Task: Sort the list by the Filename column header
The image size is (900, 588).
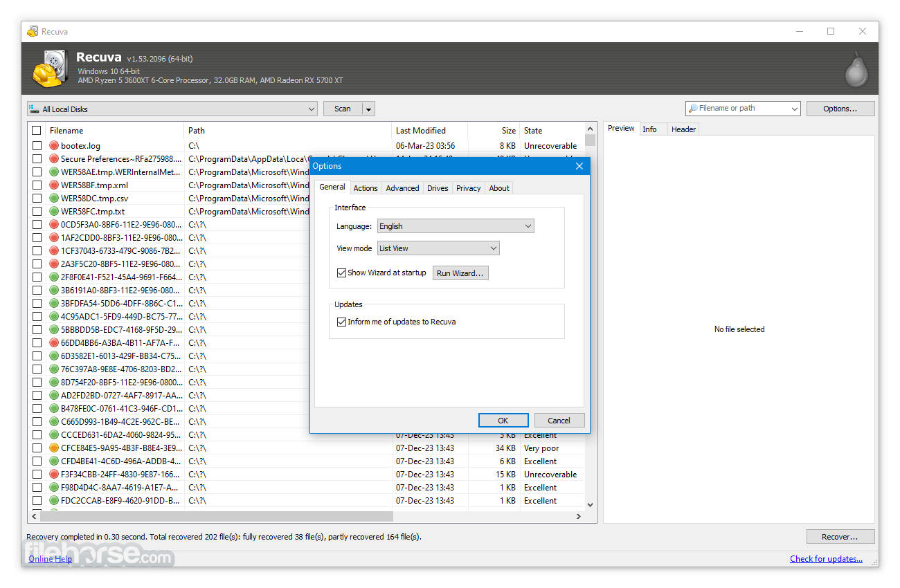Action: coord(115,131)
